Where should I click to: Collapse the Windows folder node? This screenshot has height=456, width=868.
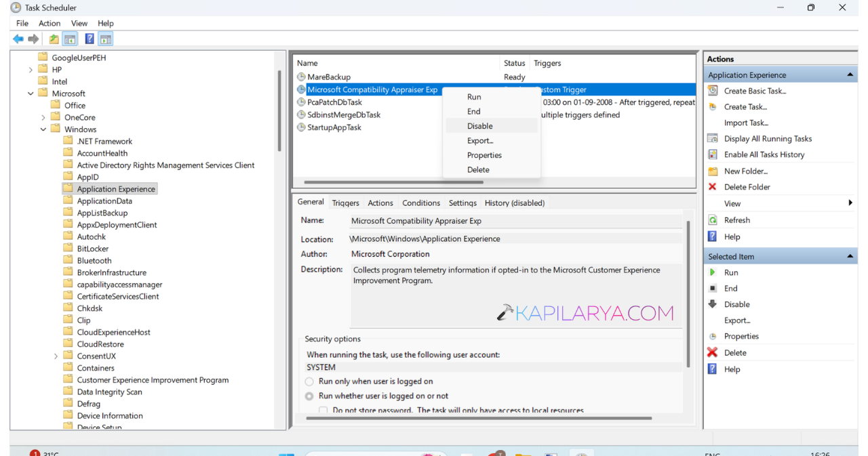[43, 129]
